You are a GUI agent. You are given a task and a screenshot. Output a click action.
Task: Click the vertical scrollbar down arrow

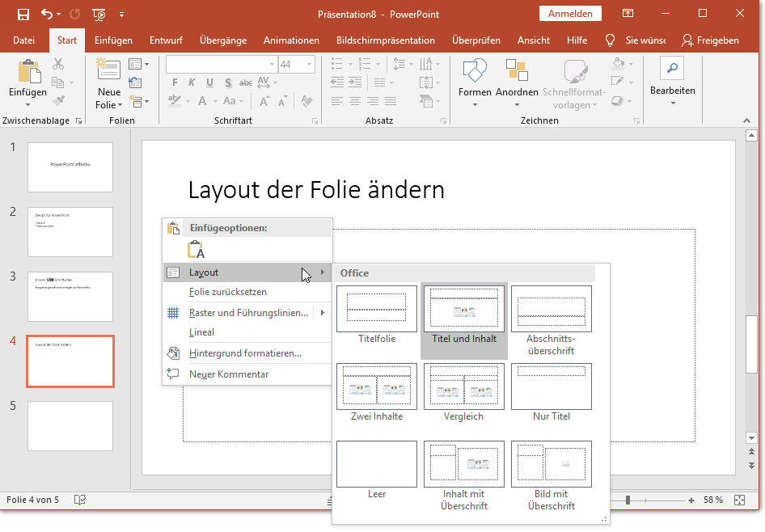pyautogui.click(x=751, y=437)
